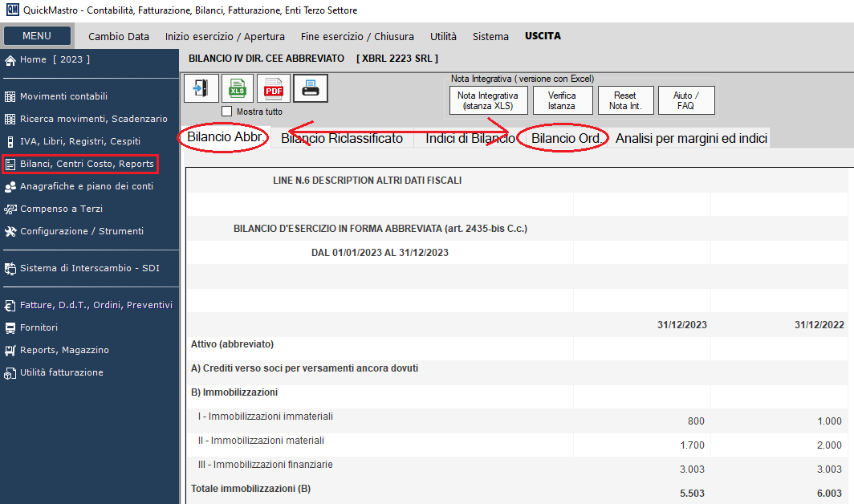Image resolution: width=854 pixels, height=504 pixels.
Task: Export the balance sheet as PDF
Action: (x=273, y=88)
